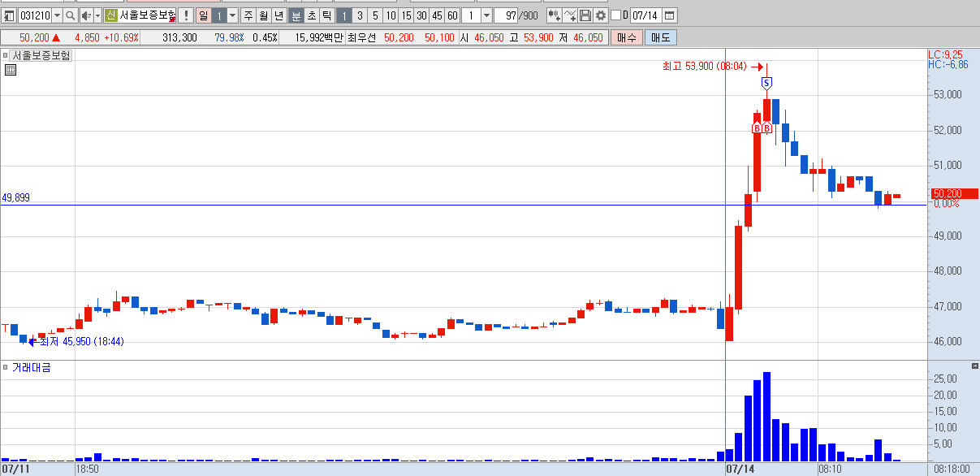The width and height of the screenshot is (980, 476).
Task: Click the save chart floppy disk icon
Action: click(x=585, y=15)
